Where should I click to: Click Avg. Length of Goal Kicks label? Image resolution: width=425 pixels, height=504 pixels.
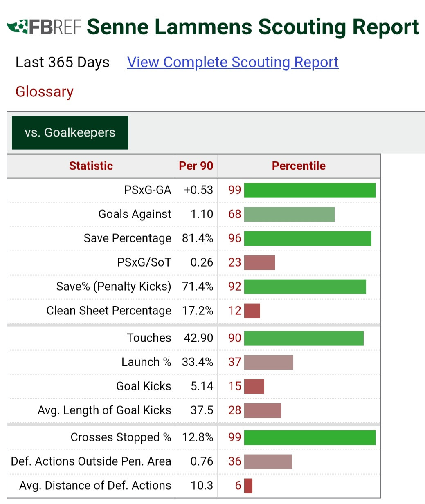(104, 410)
